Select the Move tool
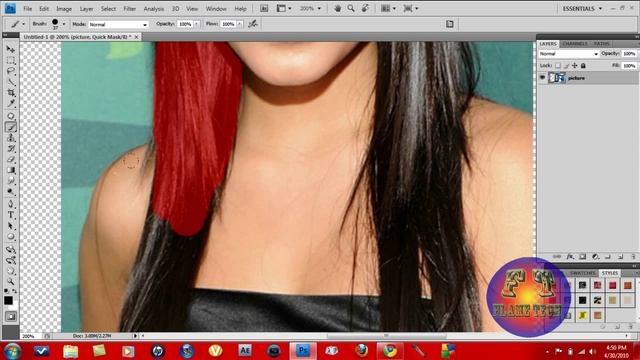640x360 pixels. [x=11, y=49]
